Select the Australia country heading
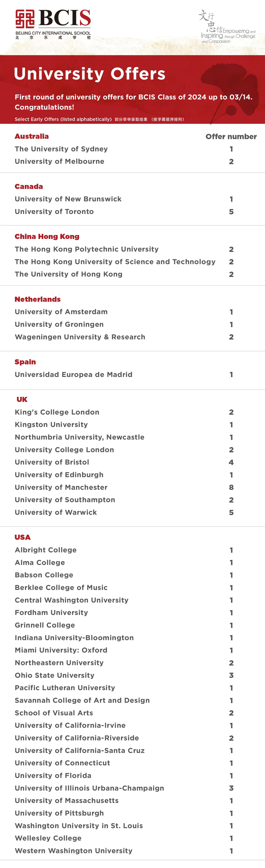This screenshot has height=868, width=265. point(32,136)
